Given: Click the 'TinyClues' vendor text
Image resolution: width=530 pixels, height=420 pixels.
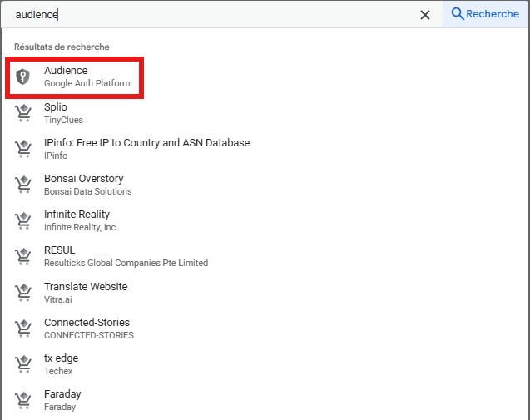Looking at the screenshot, I should 63,120.
